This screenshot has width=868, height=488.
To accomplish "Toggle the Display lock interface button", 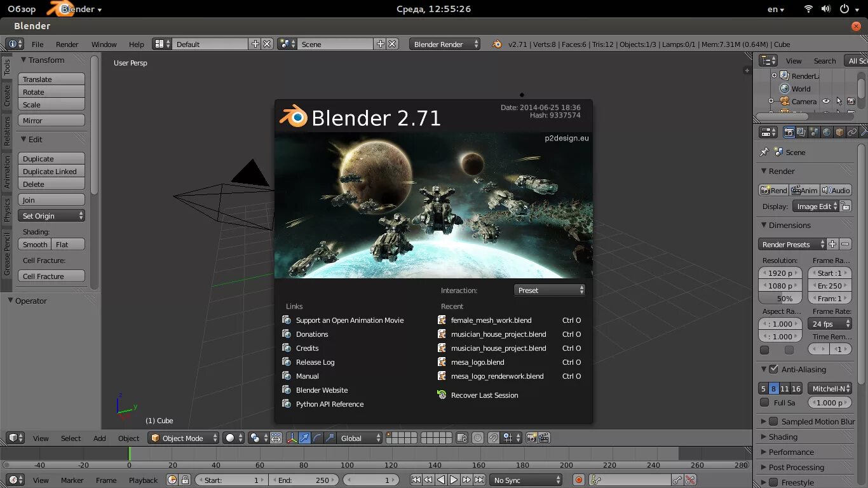I will coord(844,206).
